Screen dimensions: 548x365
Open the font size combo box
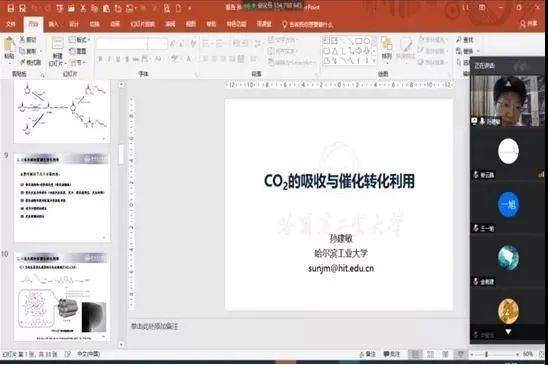(x=157, y=44)
